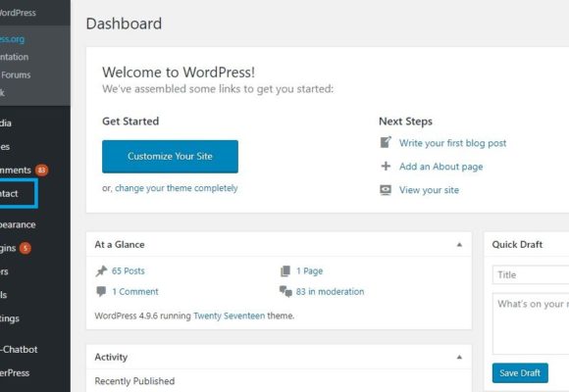Screen dimensions: 569x392
Task: Click the Save Draft button
Action: pos(520,372)
